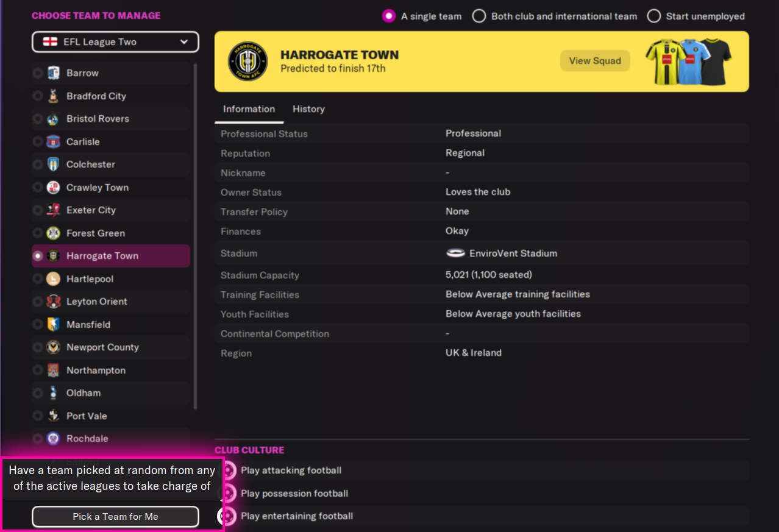
Task: Select Harrogate Town's radio button
Action: click(38, 256)
